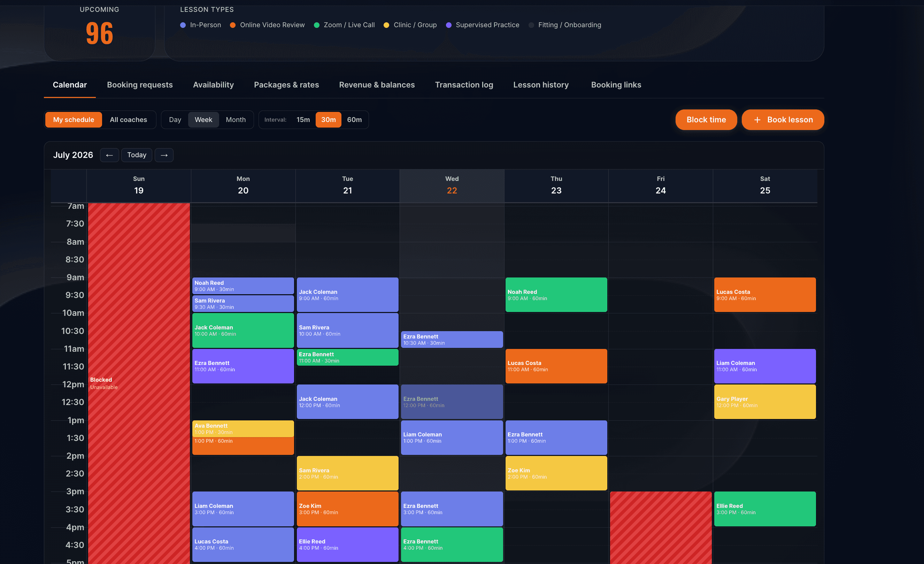Open Ezra Bennett's Wednesday 10:30 AM lesson

click(452, 339)
